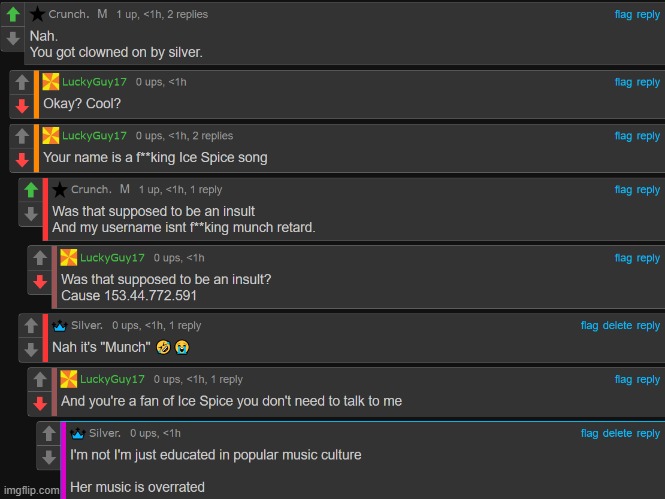Downvote Crunch's "my username isnt" comment
The width and height of the screenshot is (665, 499).
(x=31, y=213)
